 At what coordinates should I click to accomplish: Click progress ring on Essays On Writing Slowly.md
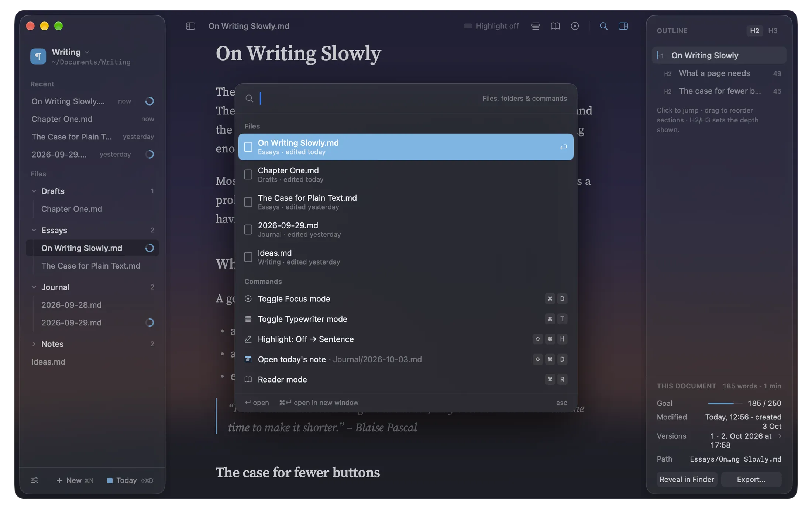(x=149, y=248)
